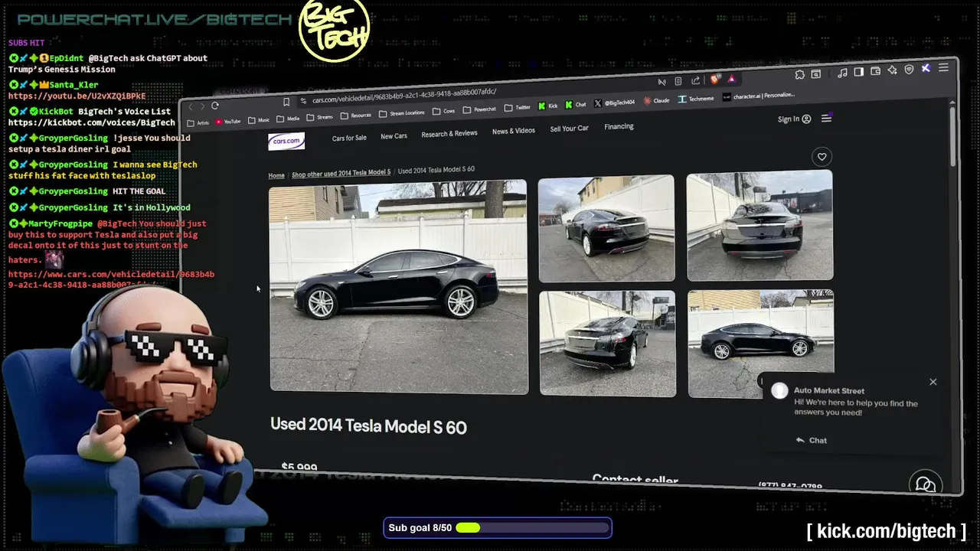
Task: Expand the Streams bookmark folder
Action: pyautogui.click(x=320, y=117)
